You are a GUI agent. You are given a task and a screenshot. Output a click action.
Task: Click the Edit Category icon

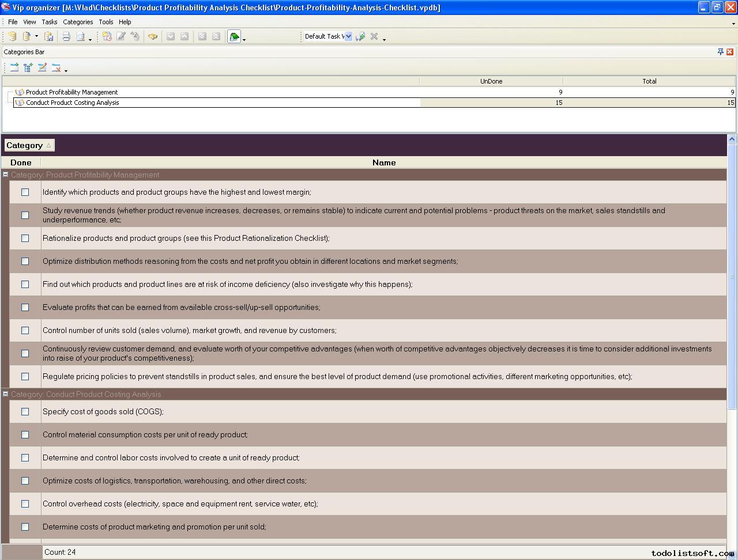[42, 67]
